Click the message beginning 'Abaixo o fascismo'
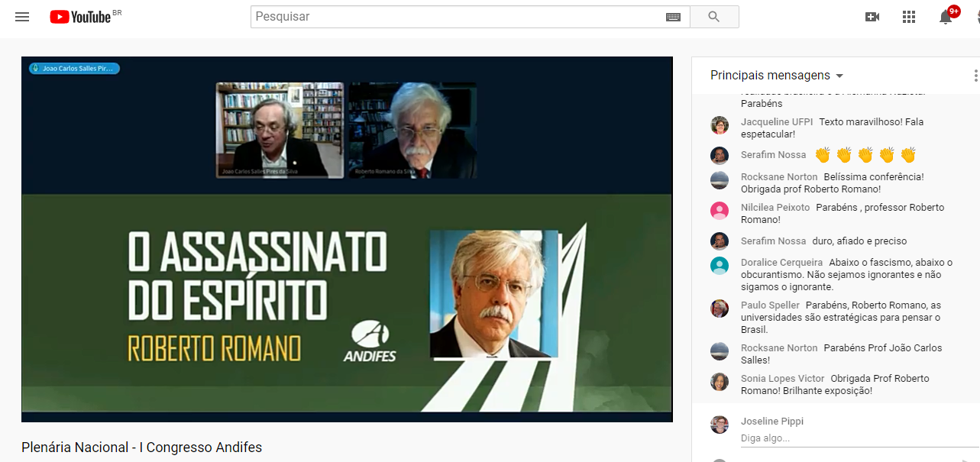Image resolution: width=980 pixels, height=462 pixels. tap(847, 275)
